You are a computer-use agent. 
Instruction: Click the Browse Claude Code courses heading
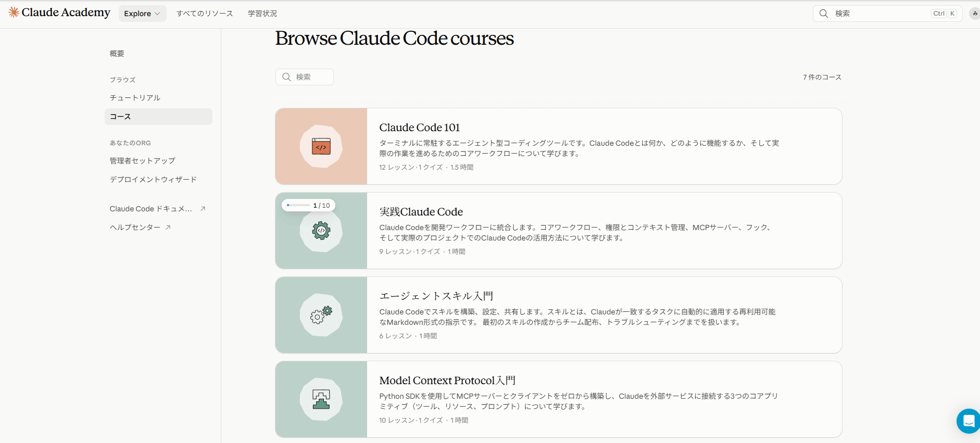click(x=395, y=39)
